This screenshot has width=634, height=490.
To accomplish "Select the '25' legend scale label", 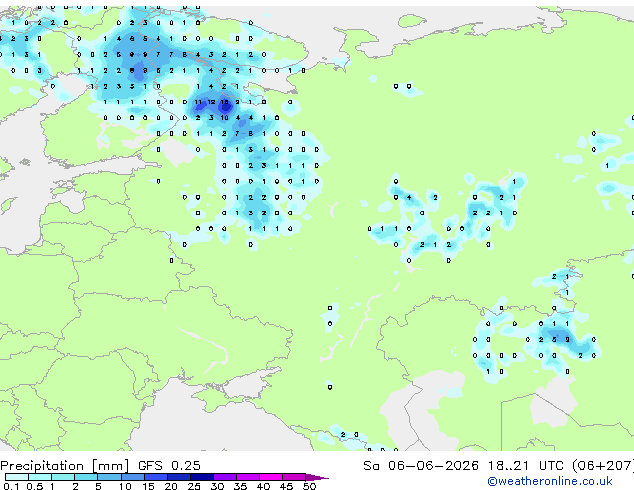I will tap(194, 486).
